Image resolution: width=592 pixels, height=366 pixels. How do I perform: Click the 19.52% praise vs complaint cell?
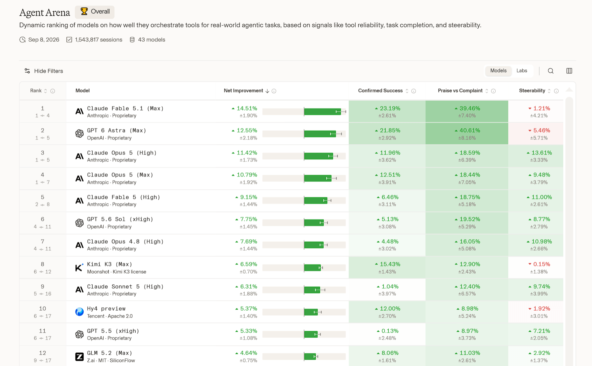[467, 223]
